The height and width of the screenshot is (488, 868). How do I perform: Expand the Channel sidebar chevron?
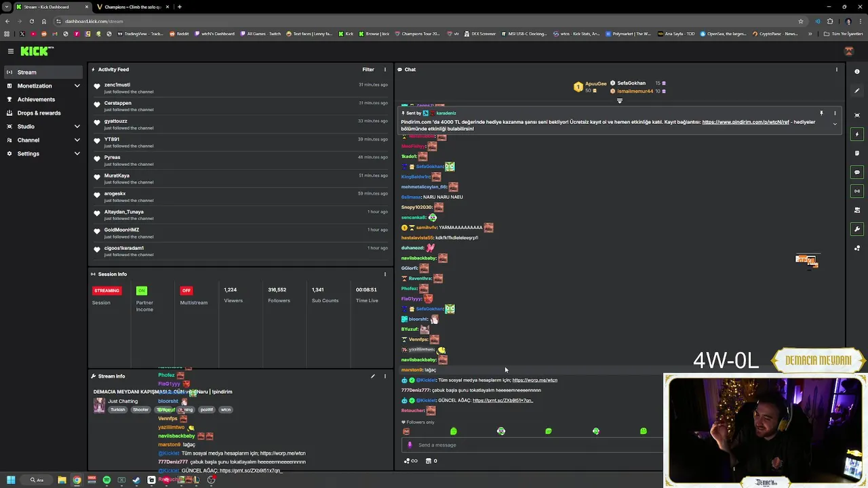click(x=77, y=140)
